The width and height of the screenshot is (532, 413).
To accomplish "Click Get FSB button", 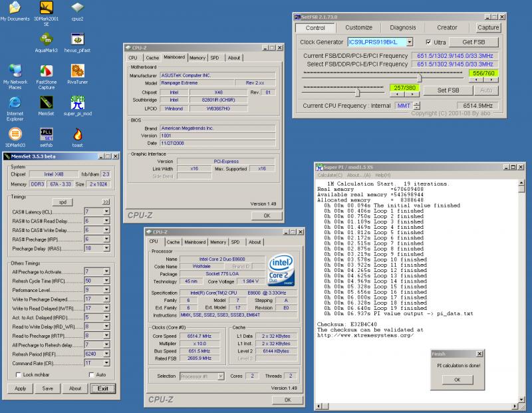I will click(473, 42).
